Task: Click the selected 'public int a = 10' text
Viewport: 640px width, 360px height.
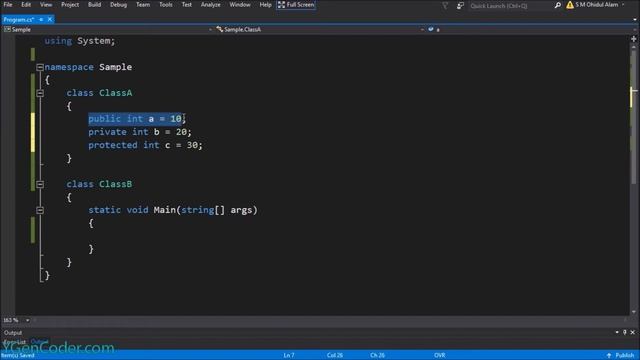Action: (135, 119)
